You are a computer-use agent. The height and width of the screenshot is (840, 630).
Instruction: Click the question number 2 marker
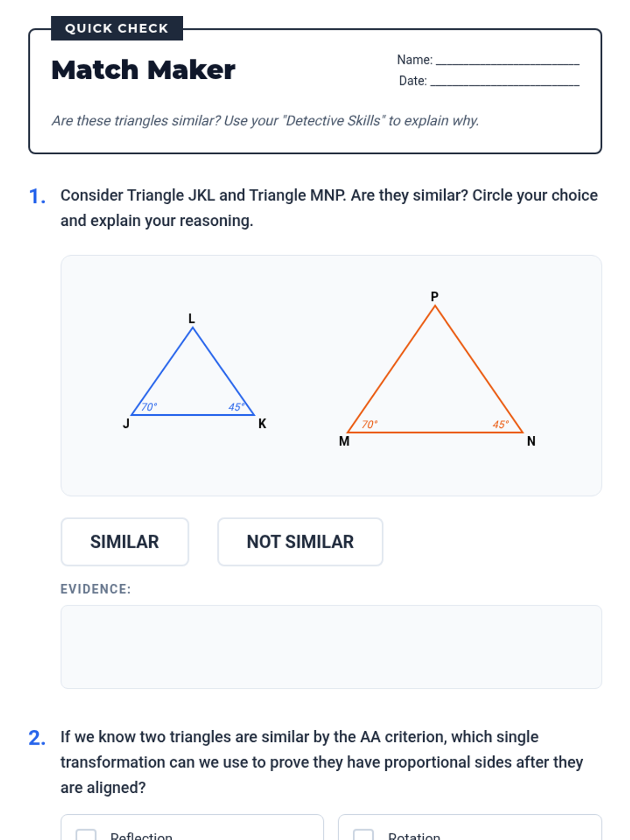click(x=37, y=738)
